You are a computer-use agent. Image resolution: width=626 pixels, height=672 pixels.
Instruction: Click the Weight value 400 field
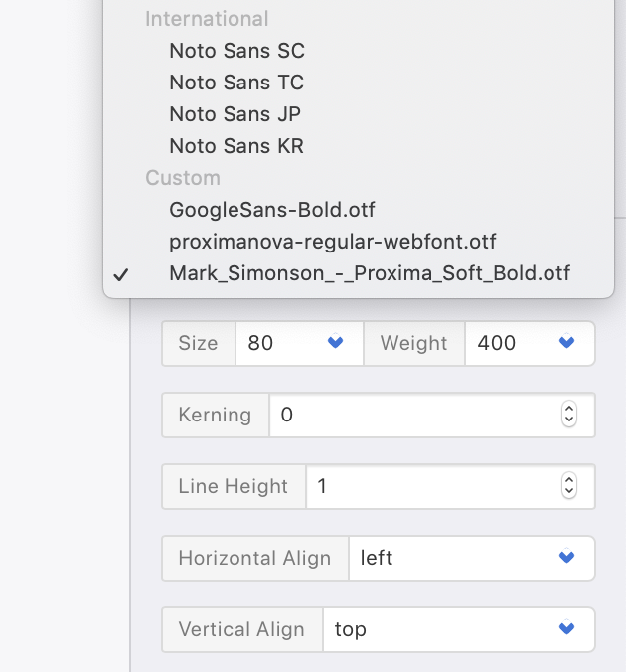click(505, 343)
